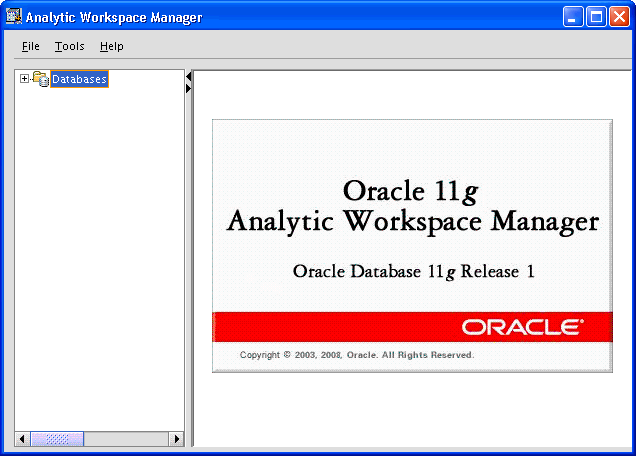This screenshot has width=636, height=456.
Task: Click the navigator scrollbar right arrow
Action: [x=176, y=439]
